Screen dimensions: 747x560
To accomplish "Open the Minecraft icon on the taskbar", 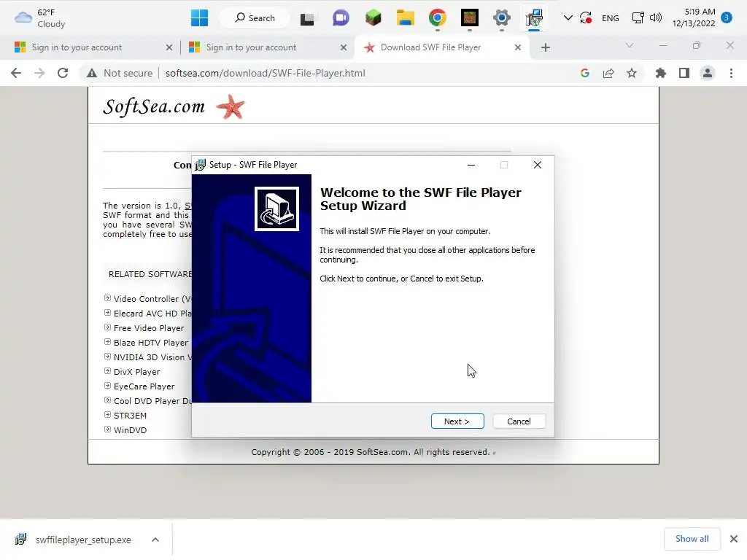I will (470, 18).
